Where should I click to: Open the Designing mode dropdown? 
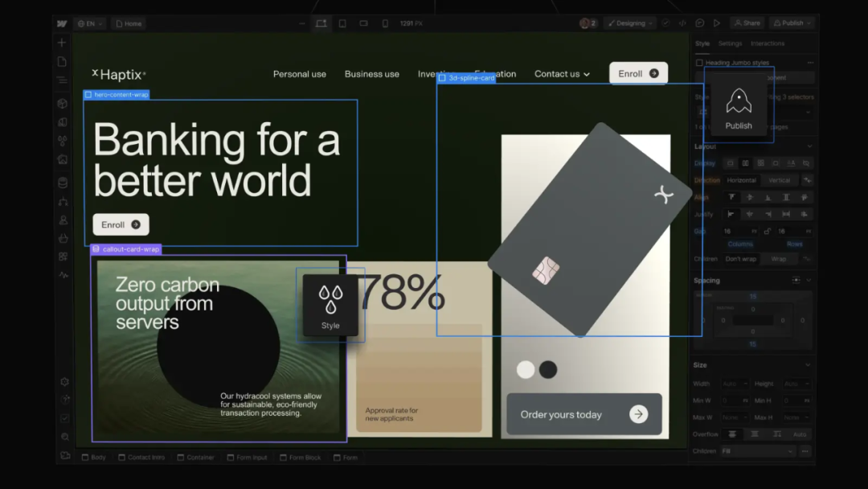point(630,23)
